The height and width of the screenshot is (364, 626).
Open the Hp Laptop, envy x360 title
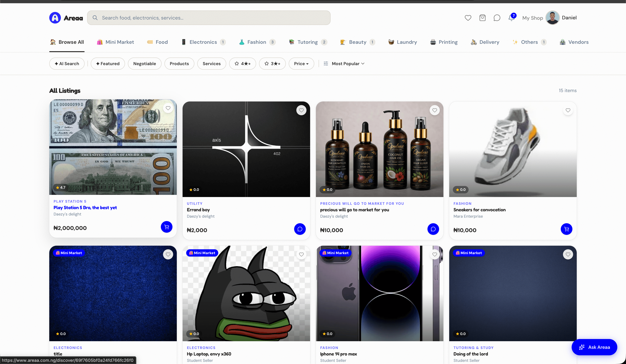(209, 354)
